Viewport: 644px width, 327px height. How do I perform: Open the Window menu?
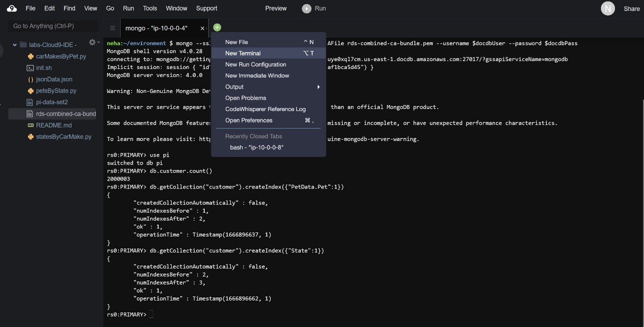click(x=176, y=8)
